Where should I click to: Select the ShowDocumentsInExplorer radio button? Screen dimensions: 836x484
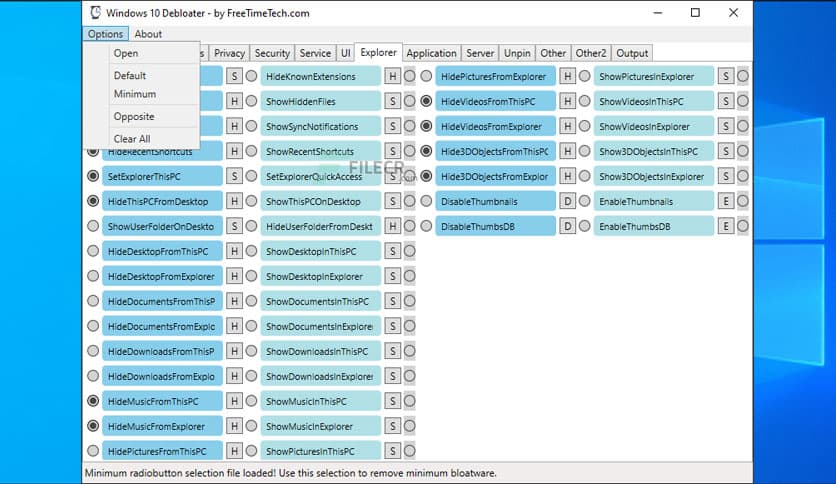[x=251, y=326]
